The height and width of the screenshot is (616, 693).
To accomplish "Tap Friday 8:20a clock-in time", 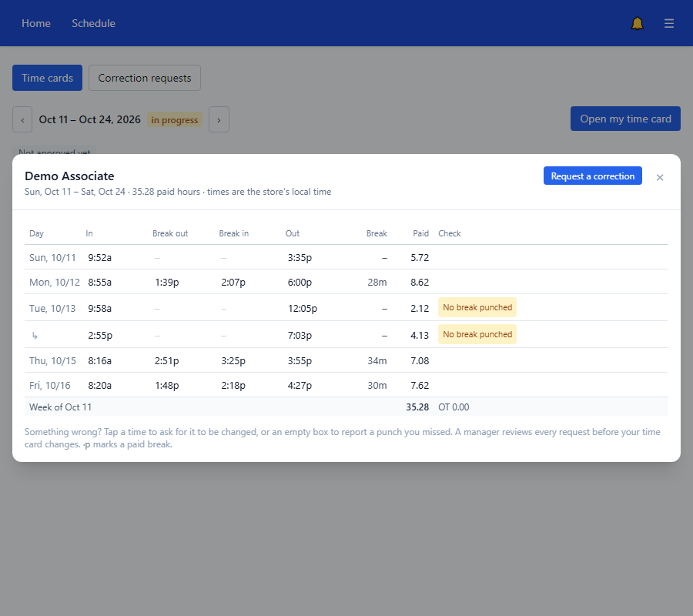I will click(x=99, y=386).
